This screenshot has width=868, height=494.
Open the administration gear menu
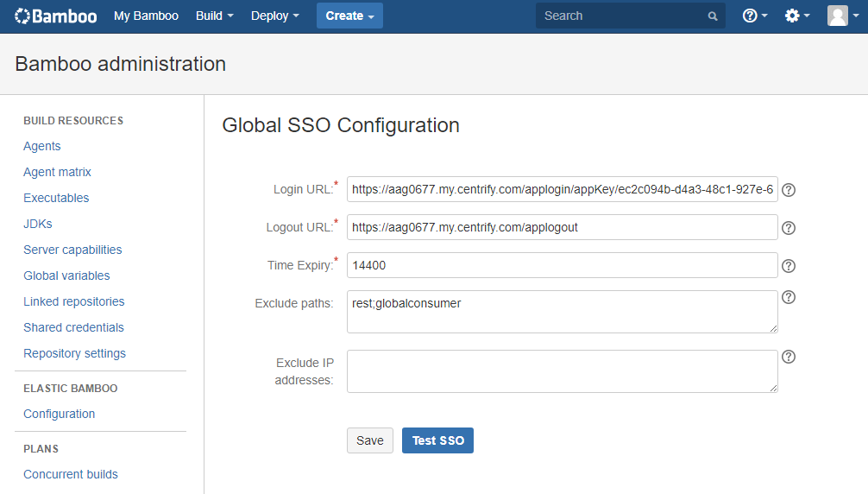coord(796,16)
